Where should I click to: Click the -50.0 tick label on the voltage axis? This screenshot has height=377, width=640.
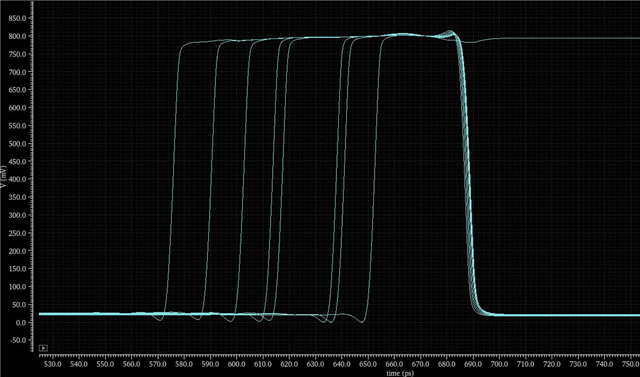[18, 340]
